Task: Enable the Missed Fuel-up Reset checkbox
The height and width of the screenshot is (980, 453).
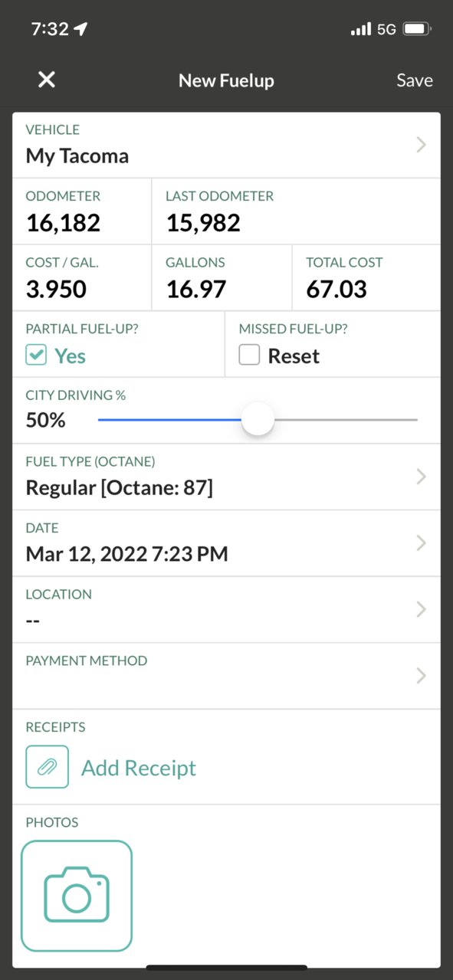Action: pos(249,356)
